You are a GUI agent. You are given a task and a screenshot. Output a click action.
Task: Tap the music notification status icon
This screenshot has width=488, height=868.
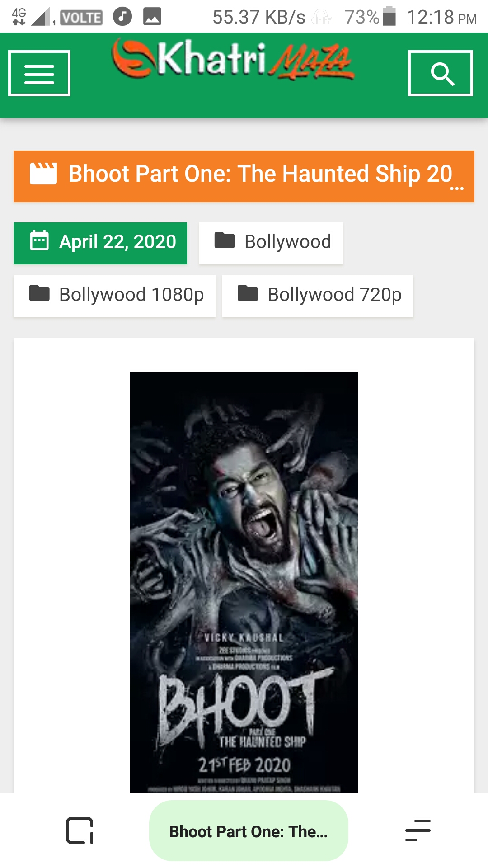point(122,17)
